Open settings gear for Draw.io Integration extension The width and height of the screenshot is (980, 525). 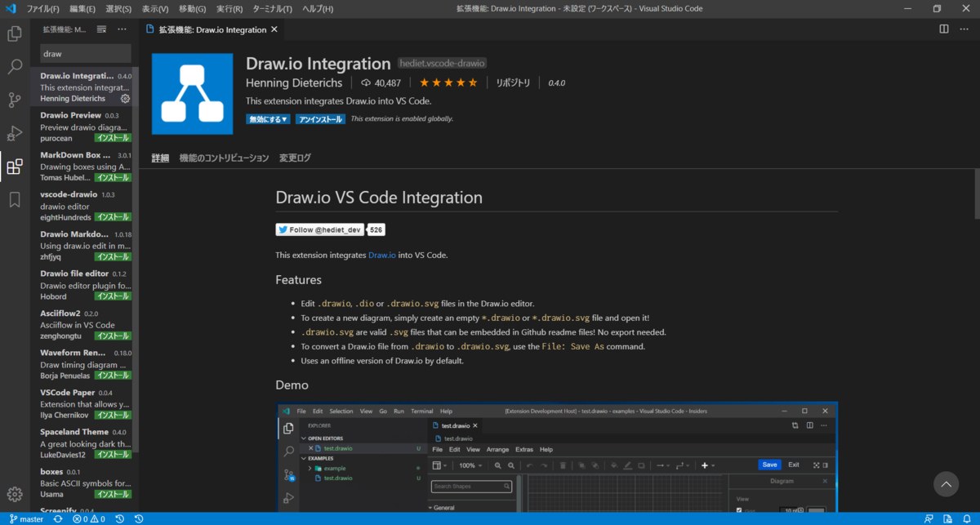pos(127,98)
